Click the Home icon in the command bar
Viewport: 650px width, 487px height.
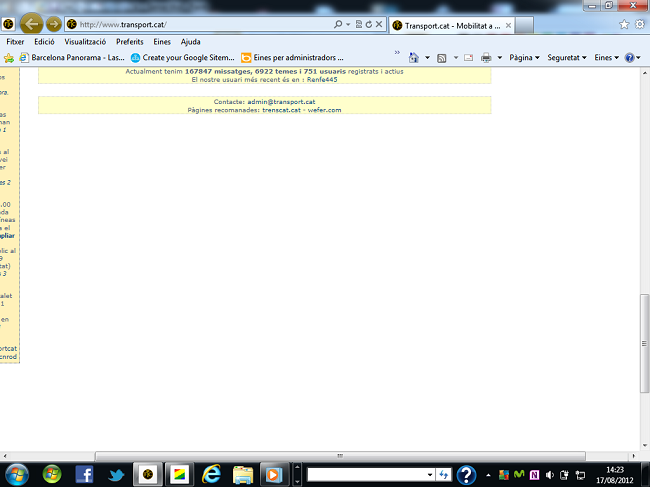414,58
